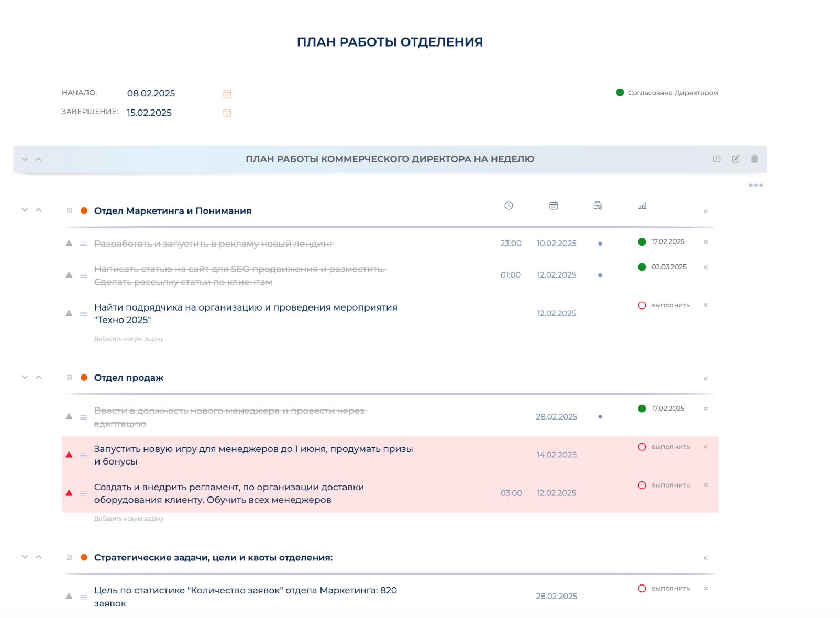The width and height of the screenshot is (840, 618).
Task: Open the three-dot options menu below the header
Action: click(x=756, y=185)
